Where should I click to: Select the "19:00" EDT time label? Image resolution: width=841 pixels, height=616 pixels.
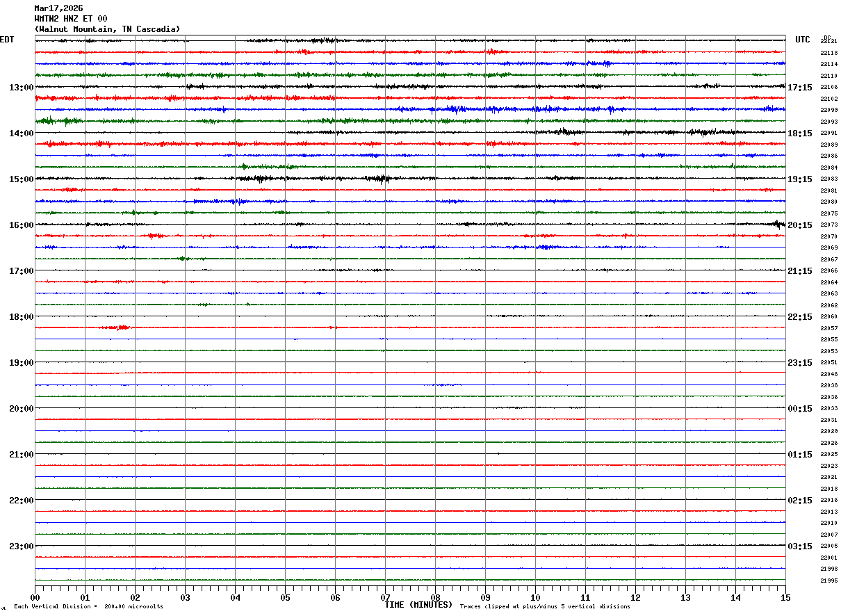21,363
